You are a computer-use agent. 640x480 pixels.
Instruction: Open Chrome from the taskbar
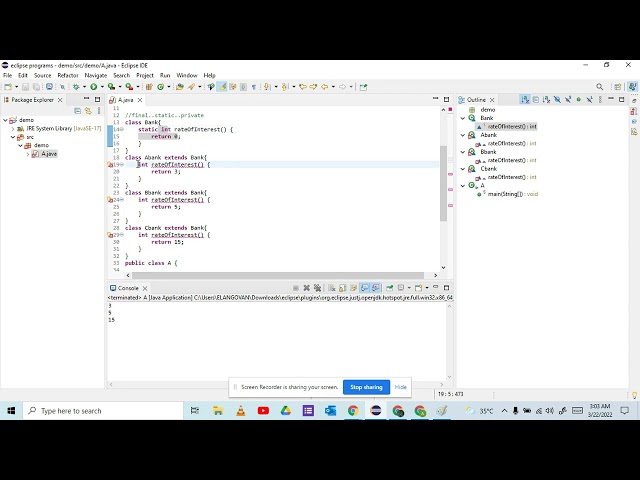click(353, 411)
